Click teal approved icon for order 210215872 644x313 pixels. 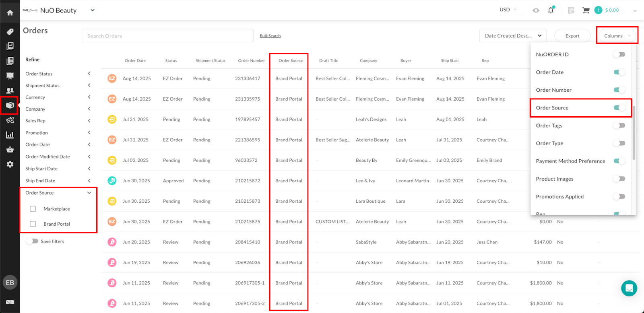[x=112, y=181]
